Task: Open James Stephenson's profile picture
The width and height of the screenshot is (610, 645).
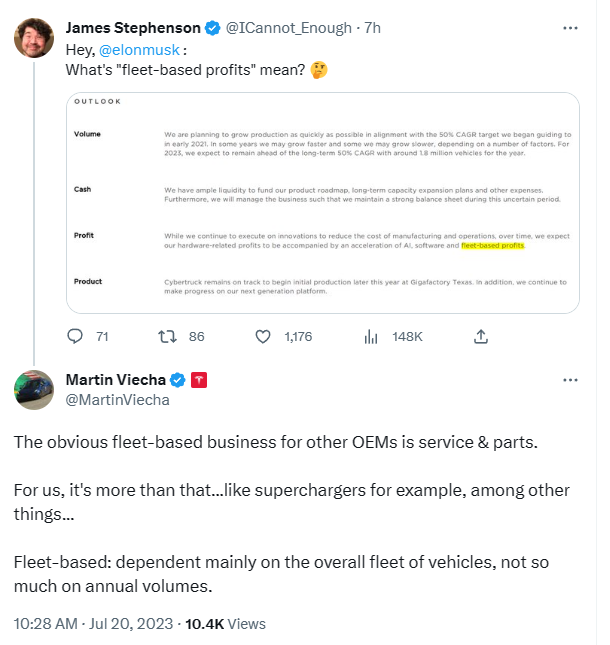Action: click(34, 37)
